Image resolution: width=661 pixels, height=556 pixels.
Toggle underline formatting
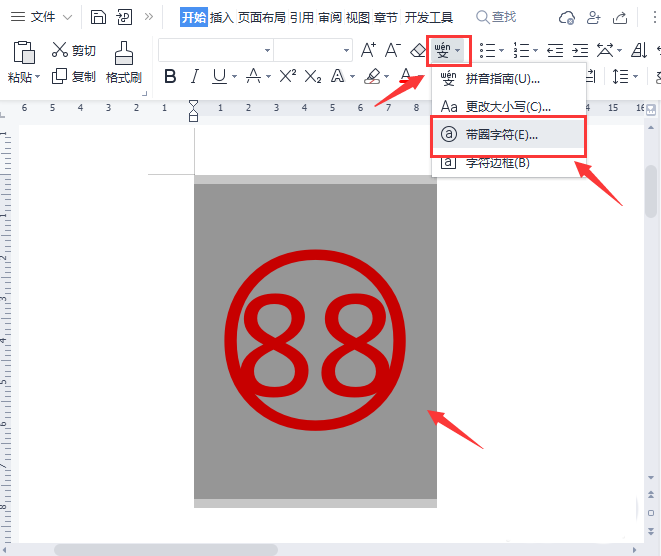219,76
